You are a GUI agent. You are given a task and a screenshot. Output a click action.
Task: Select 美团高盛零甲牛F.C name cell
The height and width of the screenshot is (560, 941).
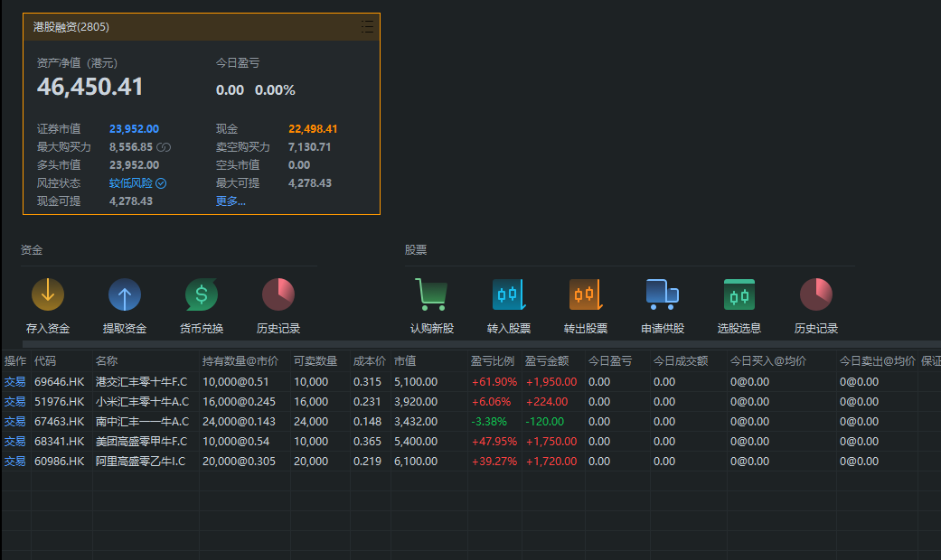coord(142,442)
